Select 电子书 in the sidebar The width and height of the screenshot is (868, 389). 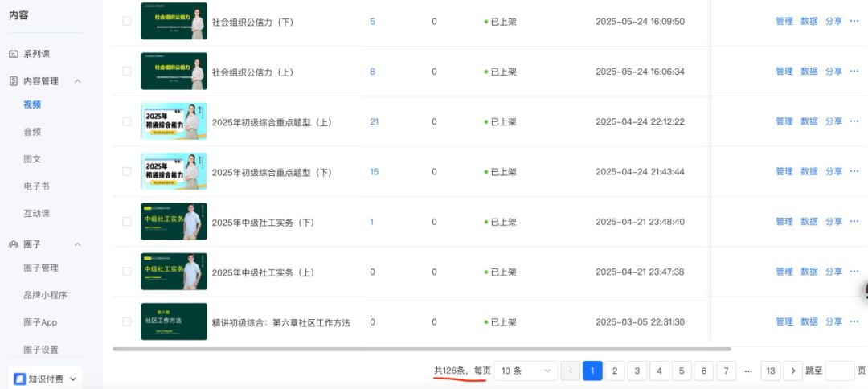36,186
